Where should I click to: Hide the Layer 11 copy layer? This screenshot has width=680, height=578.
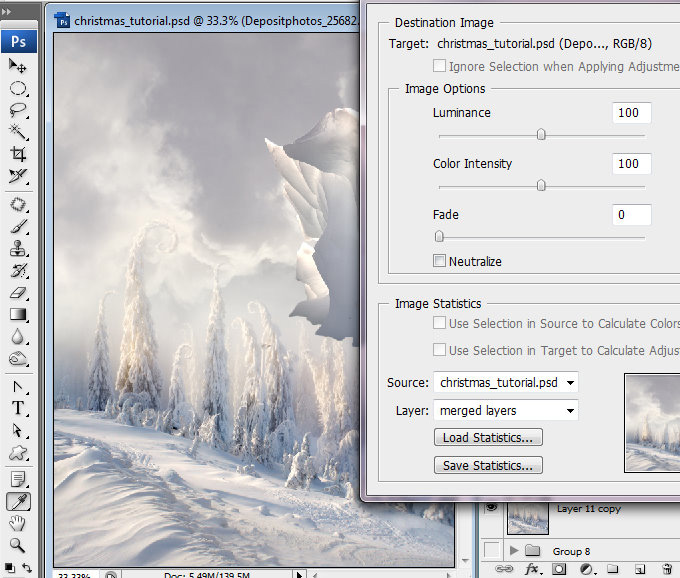491,507
